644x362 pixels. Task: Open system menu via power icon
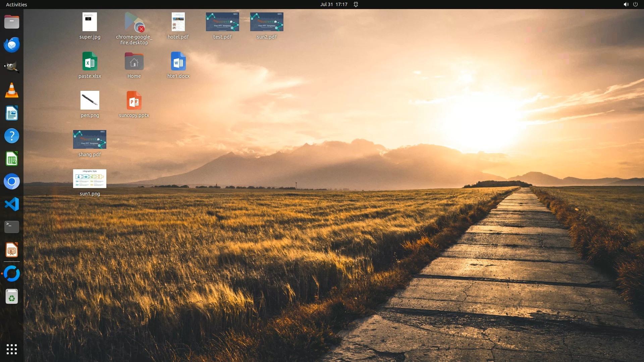pyautogui.click(x=635, y=4)
